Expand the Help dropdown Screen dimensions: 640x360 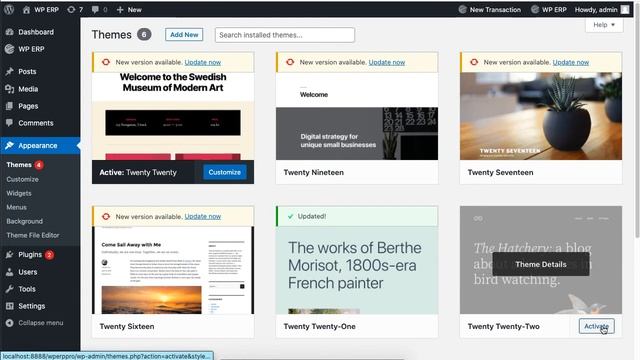604,25
